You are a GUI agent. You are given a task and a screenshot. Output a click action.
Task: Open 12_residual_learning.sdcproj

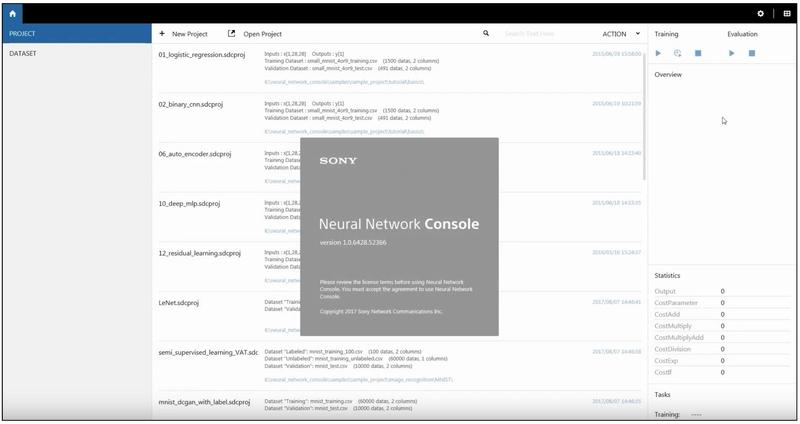click(199, 253)
